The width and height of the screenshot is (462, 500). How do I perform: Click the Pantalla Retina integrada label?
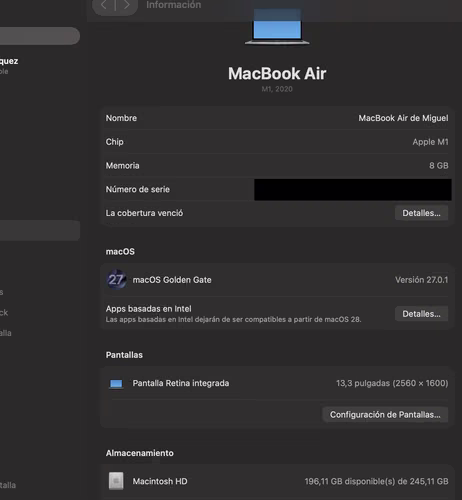tap(181, 383)
